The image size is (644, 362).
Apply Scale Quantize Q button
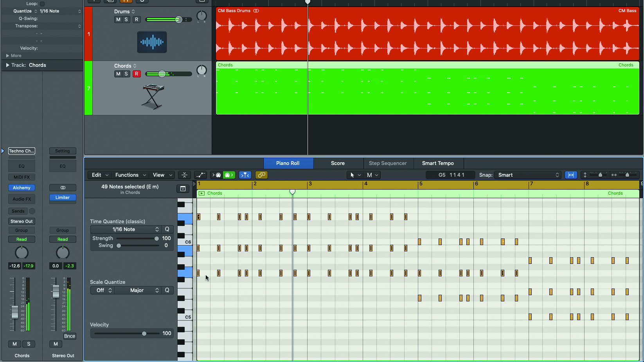click(167, 290)
